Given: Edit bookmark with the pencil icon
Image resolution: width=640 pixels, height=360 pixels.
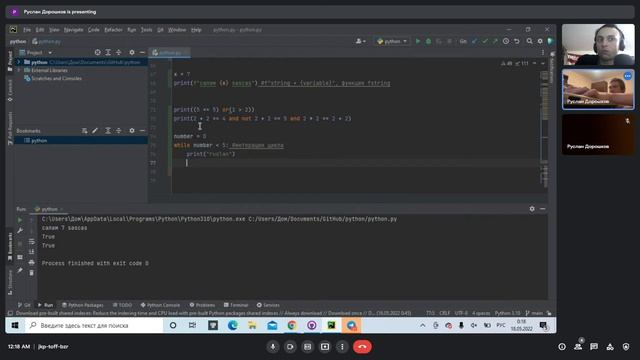Looking at the screenshot, I should coord(95,131).
